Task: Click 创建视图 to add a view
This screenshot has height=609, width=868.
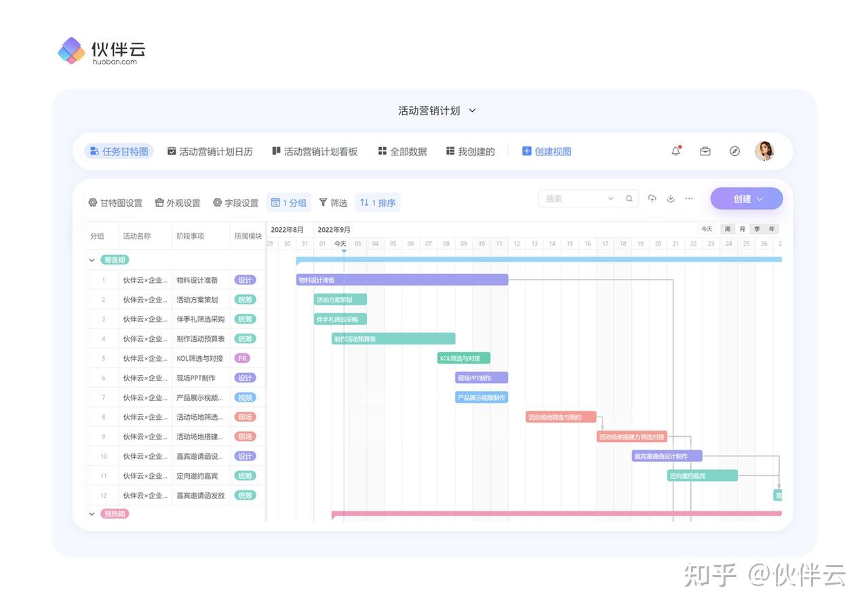Action: coord(547,151)
